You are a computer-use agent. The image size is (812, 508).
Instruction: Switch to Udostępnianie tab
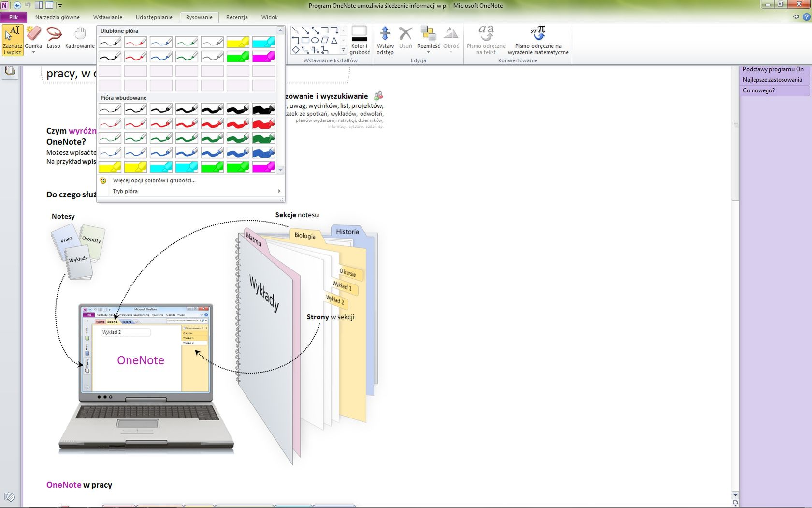click(x=154, y=17)
